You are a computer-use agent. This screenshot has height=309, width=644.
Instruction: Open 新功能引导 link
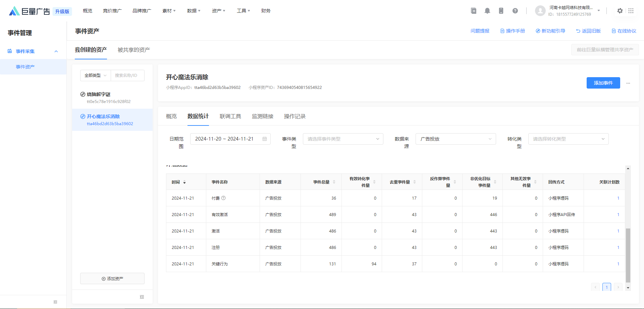click(x=550, y=31)
